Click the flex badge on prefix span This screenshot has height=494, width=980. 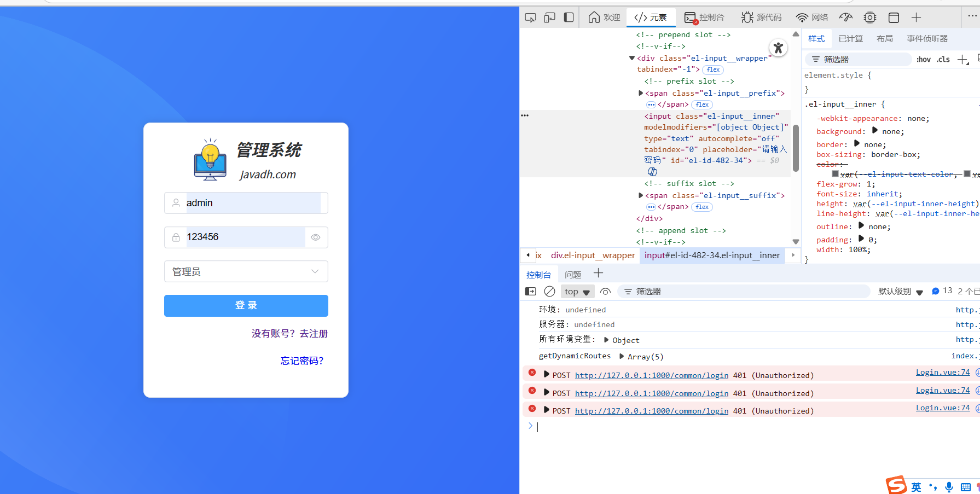702,104
